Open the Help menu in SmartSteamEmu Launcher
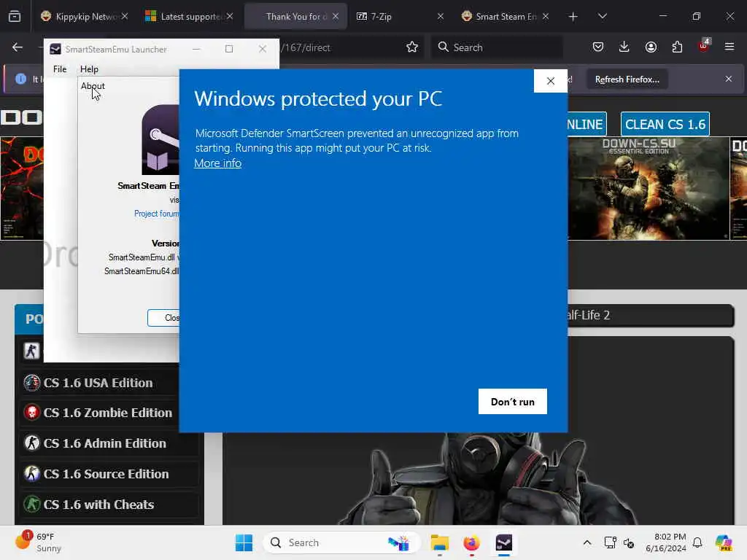 [89, 69]
